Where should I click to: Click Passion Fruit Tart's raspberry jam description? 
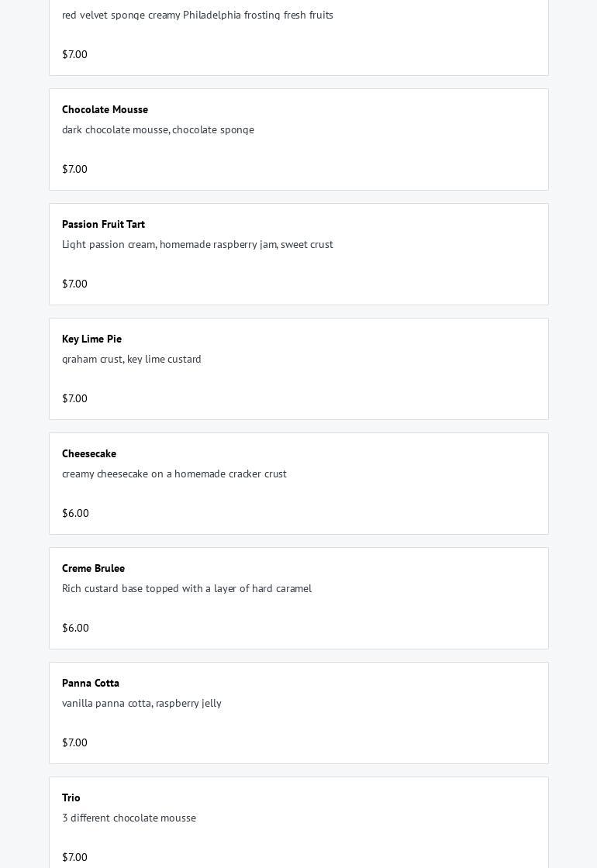coord(198,244)
